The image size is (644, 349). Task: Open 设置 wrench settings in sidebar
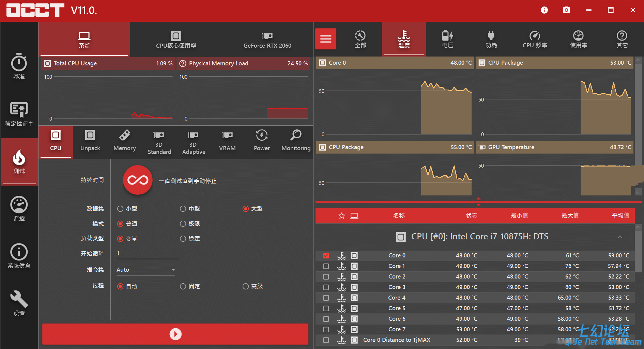coord(19,303)
